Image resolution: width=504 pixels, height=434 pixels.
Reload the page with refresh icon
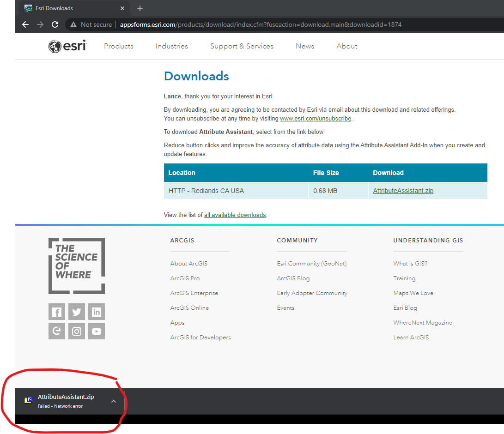pyautogui.click(x=55, y=25)
